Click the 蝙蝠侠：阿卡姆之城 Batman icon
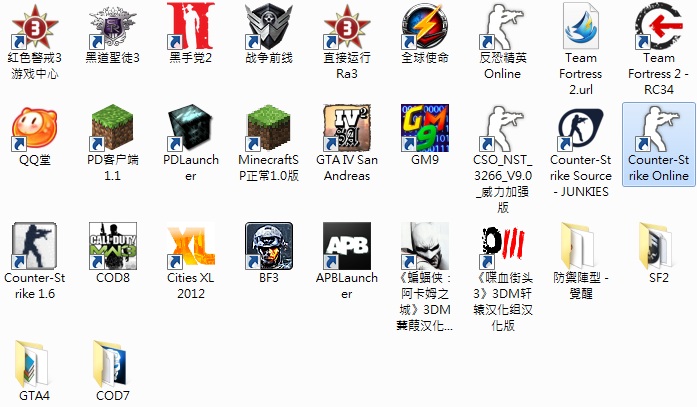The width and height of the screenshot is (697, 407). [x=425, y=246]
